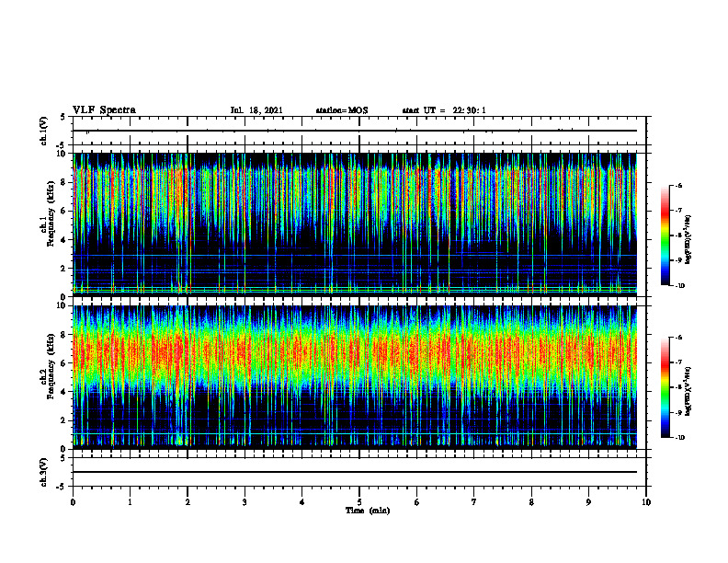The width and height of the screenshot is (728, 563).
Task: Click the "Time (min)" axis title
Action: click(368, 511)
